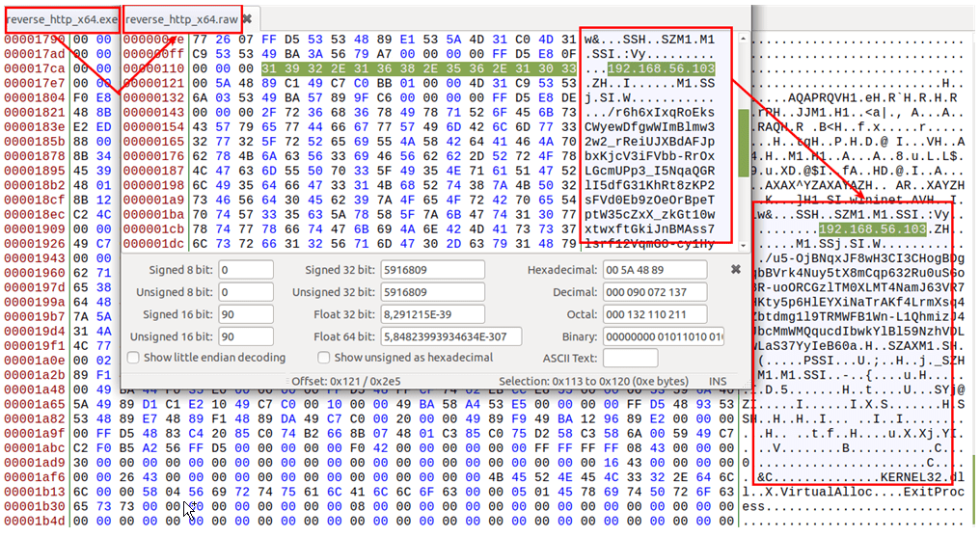This screenshot has width=980, height=537.
Task: Close the conversion table panel with the X icon
Action: pos(736,269)
